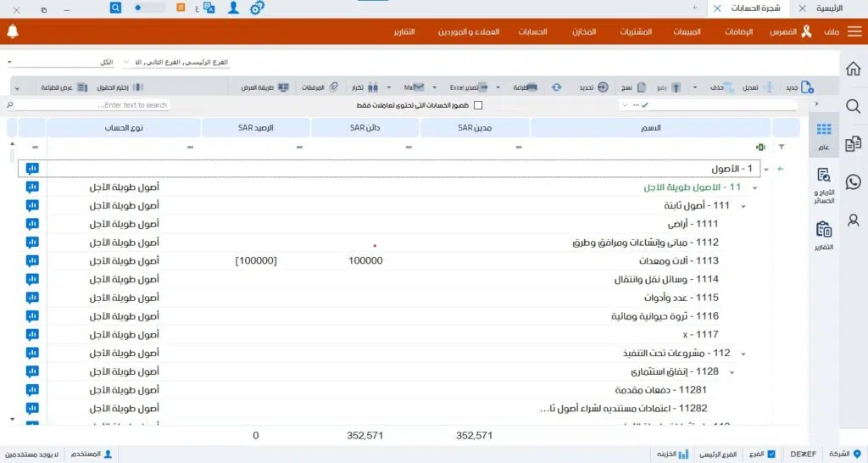Viewport: 868px width, 463px height.
Task: Click chart icon for row 1113 آلات ومعدات
Action: [32, 260]
